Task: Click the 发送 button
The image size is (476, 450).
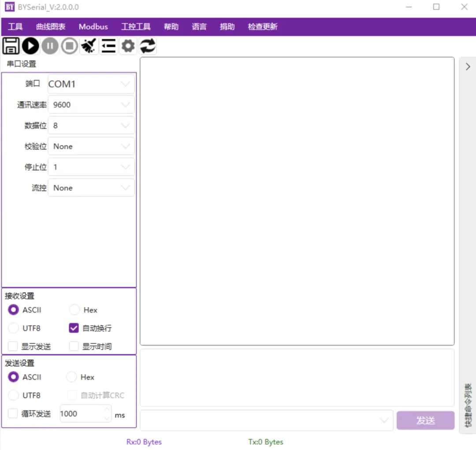Action: tap(425, 420)
